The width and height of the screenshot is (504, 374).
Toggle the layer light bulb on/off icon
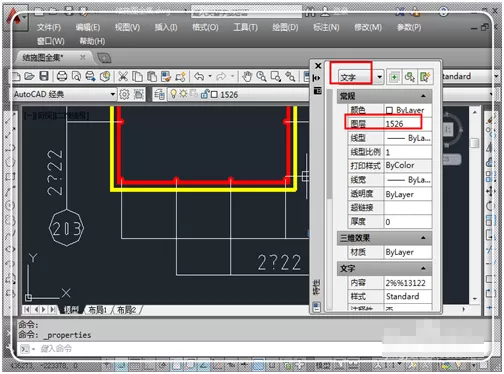coord(173,94)
